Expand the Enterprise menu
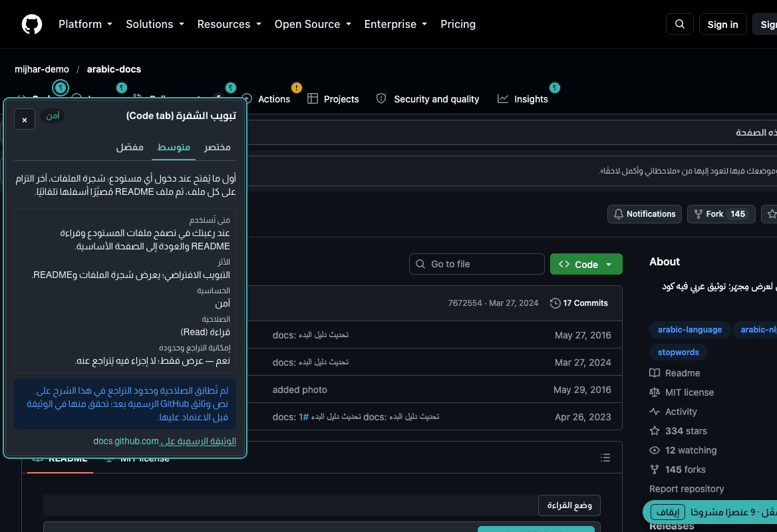777x532 pixels. tap(395, 24)
